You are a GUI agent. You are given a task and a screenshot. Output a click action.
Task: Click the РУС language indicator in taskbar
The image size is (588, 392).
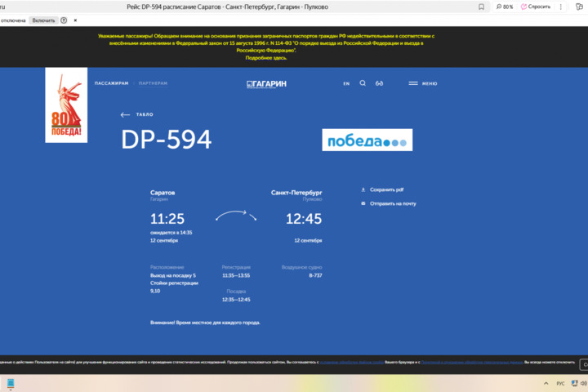point(560,383)
